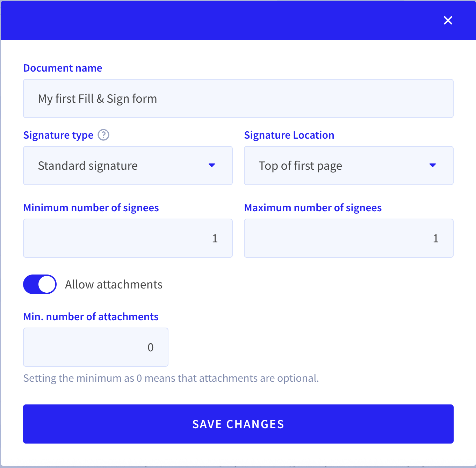
Task: Save the form with SAVE CHANGES
Action: coord(238,424)
